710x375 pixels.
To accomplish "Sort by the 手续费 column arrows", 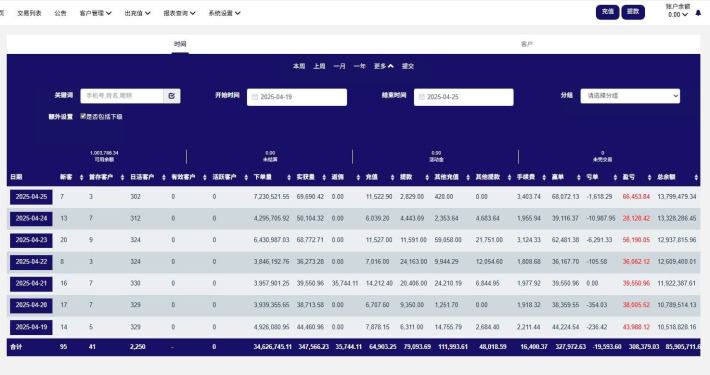I will (544, 177).
